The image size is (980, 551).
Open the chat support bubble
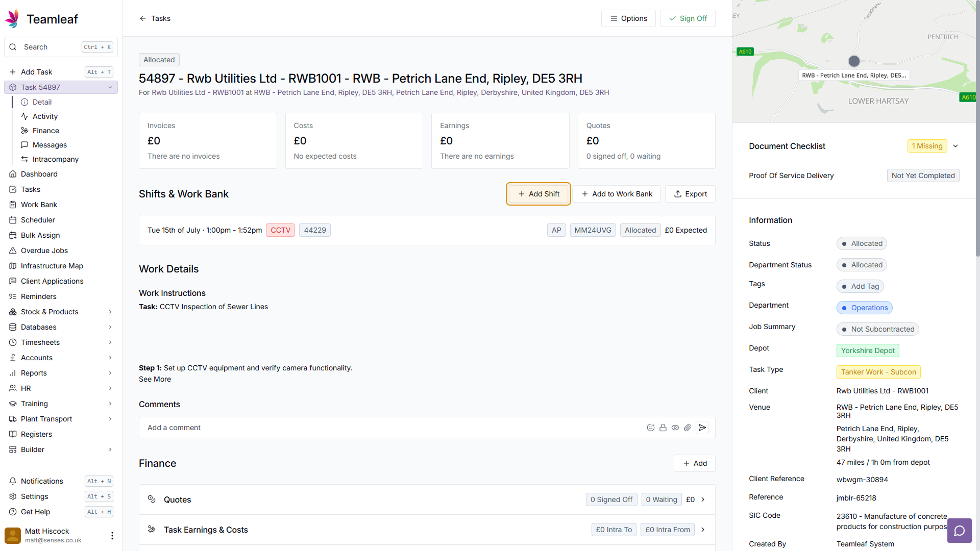click(959, 531)
